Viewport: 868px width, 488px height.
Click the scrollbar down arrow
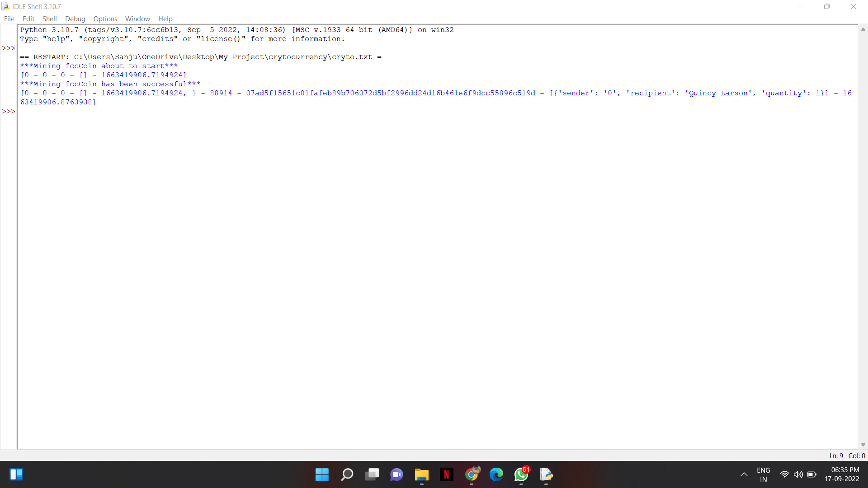(x=863, y=445)
